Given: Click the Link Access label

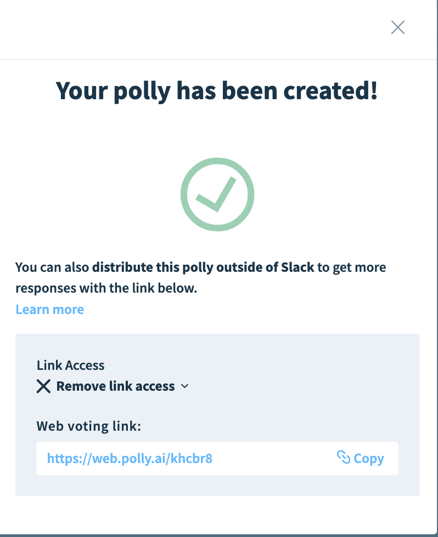Looking at the screenshot, I should 71,365.
